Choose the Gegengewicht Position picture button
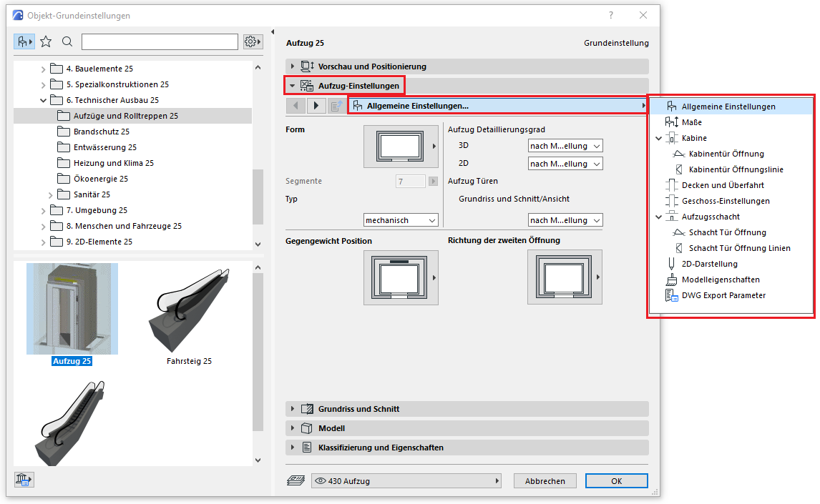The width and height of the screenshot is (820, 504). [x=401, y=277]
